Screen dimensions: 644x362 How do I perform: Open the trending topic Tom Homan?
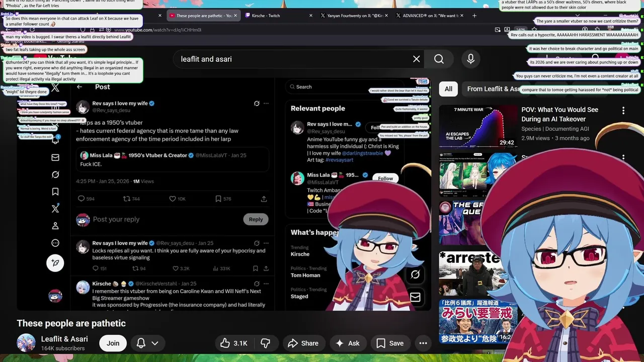(305, 275)
